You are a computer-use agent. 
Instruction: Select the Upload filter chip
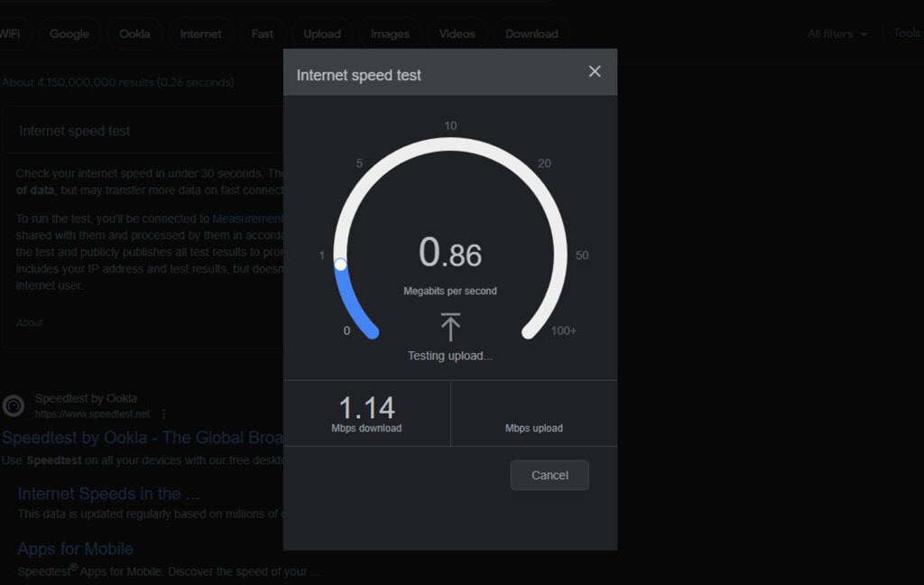click(322, 34)
